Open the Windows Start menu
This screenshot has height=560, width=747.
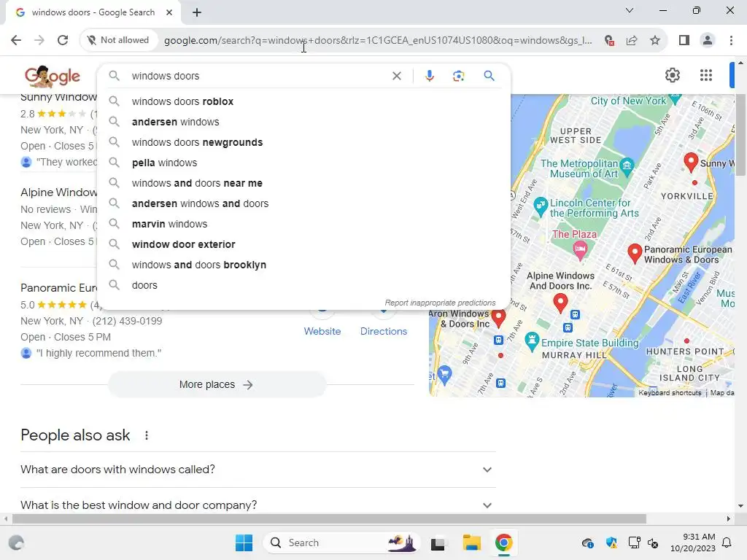(244, 542)
